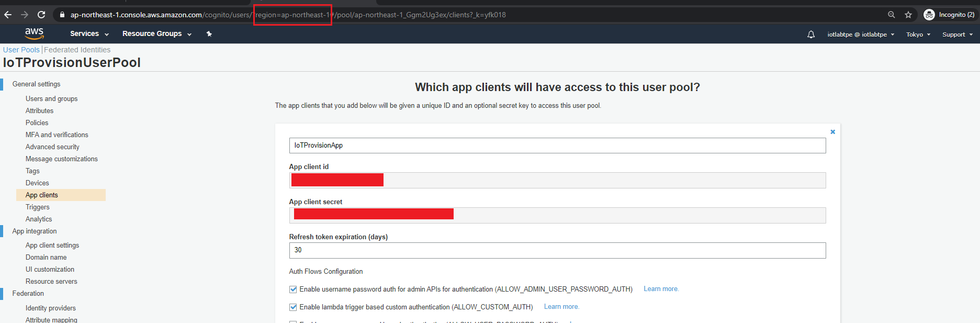
Task: Click the Incognito profile icon
Action: pyautogui.click(x=929, y=15)
